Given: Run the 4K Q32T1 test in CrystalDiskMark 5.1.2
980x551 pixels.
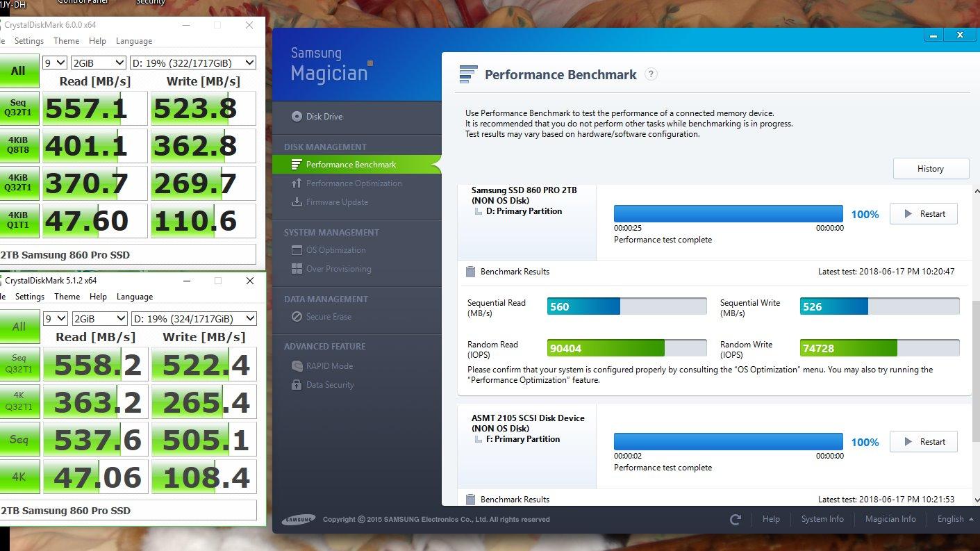Looking at the screenshot, I should pyautogui.click(x=19, y=402).
